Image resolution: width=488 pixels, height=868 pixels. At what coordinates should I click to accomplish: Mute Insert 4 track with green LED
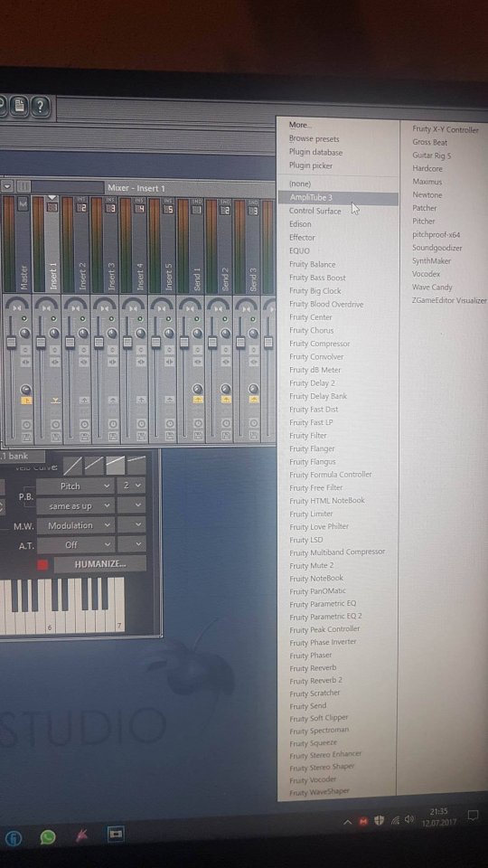point(140,319)
